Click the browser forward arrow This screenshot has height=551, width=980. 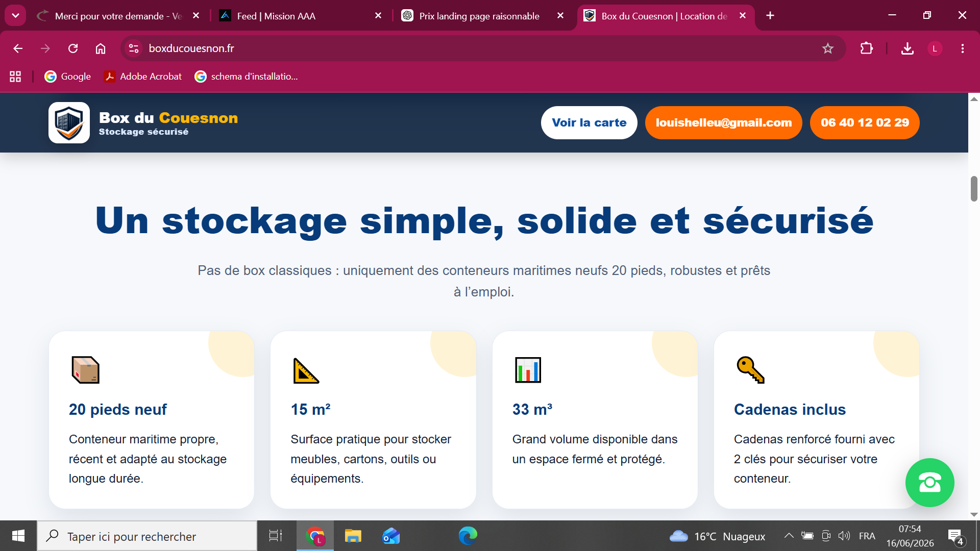45,48
